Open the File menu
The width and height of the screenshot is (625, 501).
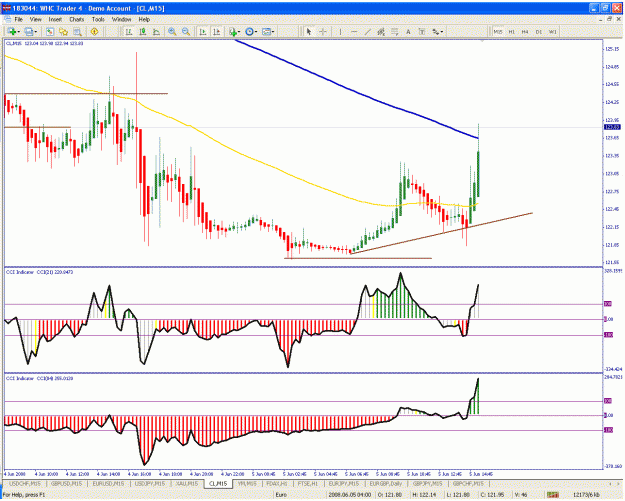19,19
